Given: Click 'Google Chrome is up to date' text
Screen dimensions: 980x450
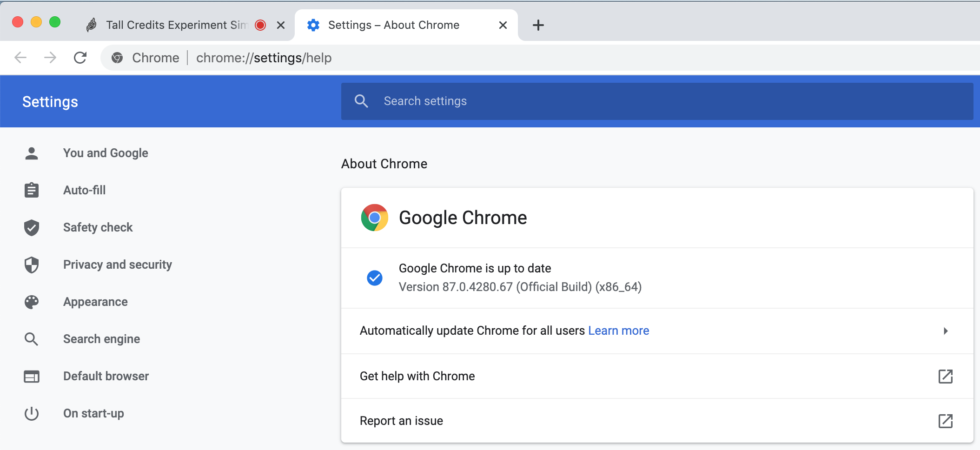Looking at the screenshot, I should pyautogui.click(x=475, y=268).
